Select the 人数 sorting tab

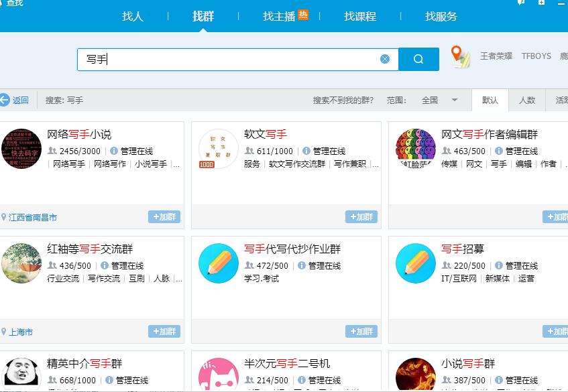[x=527, y=100]
